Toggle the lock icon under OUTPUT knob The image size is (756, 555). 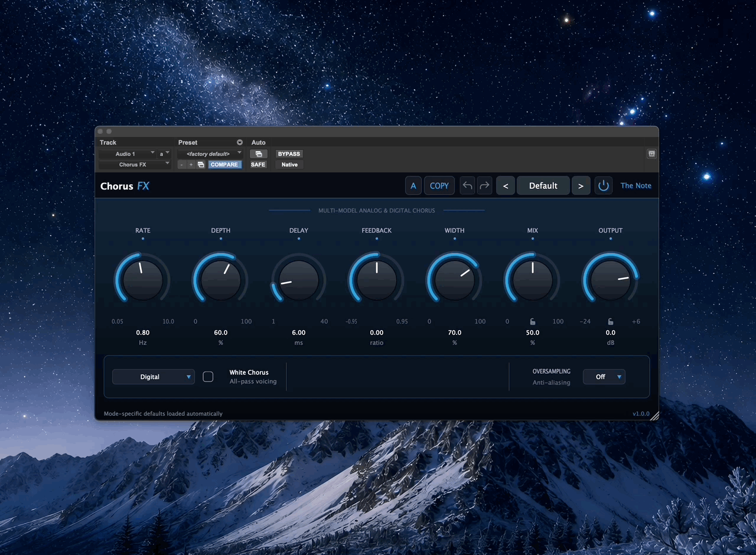pos(611,322)
